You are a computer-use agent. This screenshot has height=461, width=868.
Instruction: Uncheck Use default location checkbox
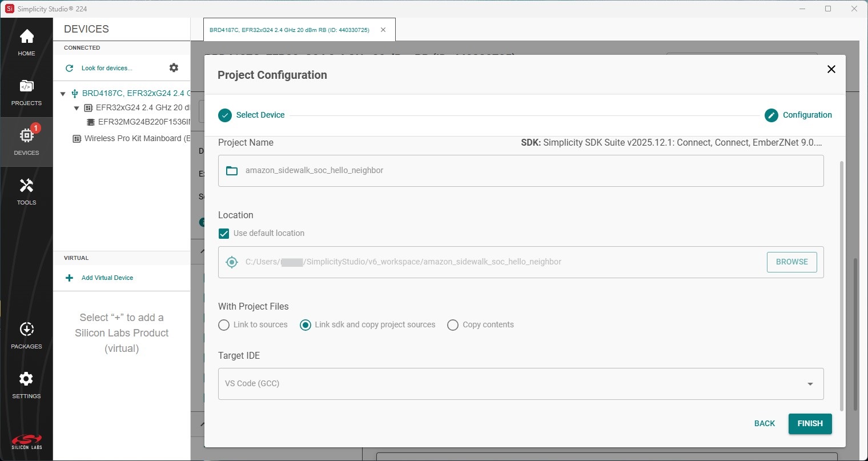(x=224, y=234)
